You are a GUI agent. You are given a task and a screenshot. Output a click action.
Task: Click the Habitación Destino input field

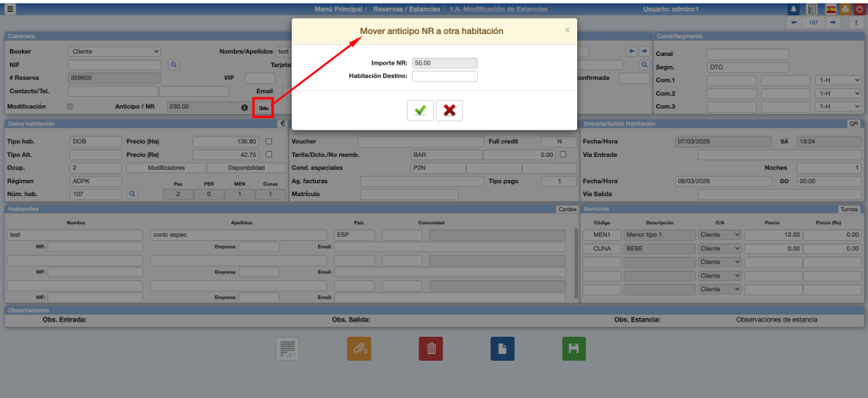(x=445, y=76)
